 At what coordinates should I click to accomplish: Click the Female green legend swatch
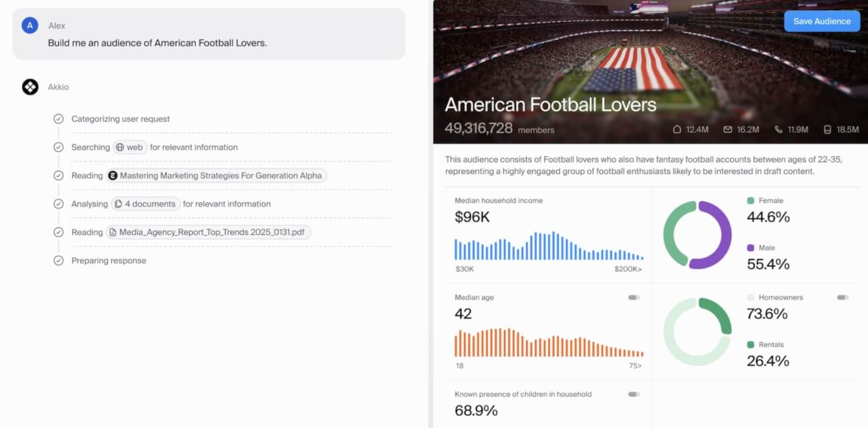[750, 201]
